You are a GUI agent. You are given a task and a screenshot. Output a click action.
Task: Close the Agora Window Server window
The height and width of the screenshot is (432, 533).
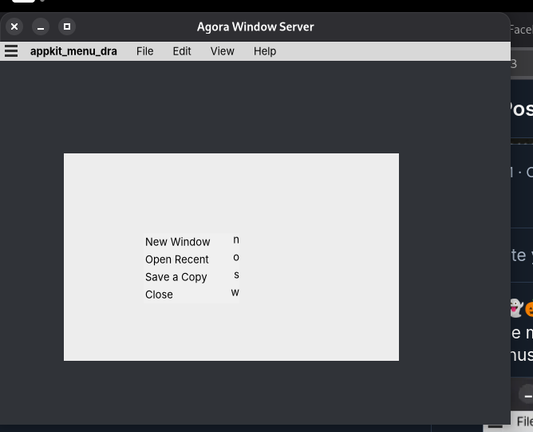coord(14,27)
